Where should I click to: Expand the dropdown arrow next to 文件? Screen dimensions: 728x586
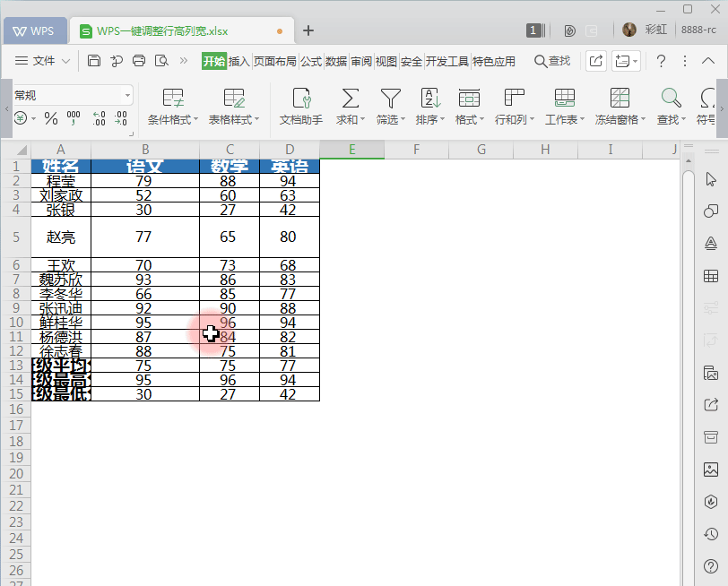pos(66,61)
